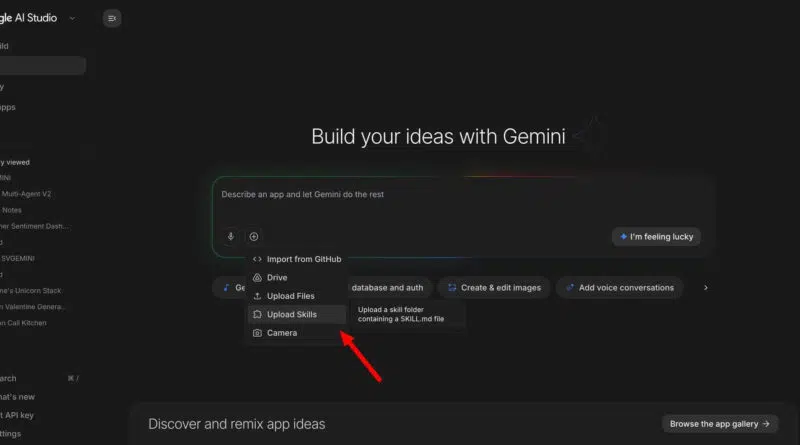Select Upload Files from the menu
Viewport: 800px width, 445px height.
coord(297,296)
